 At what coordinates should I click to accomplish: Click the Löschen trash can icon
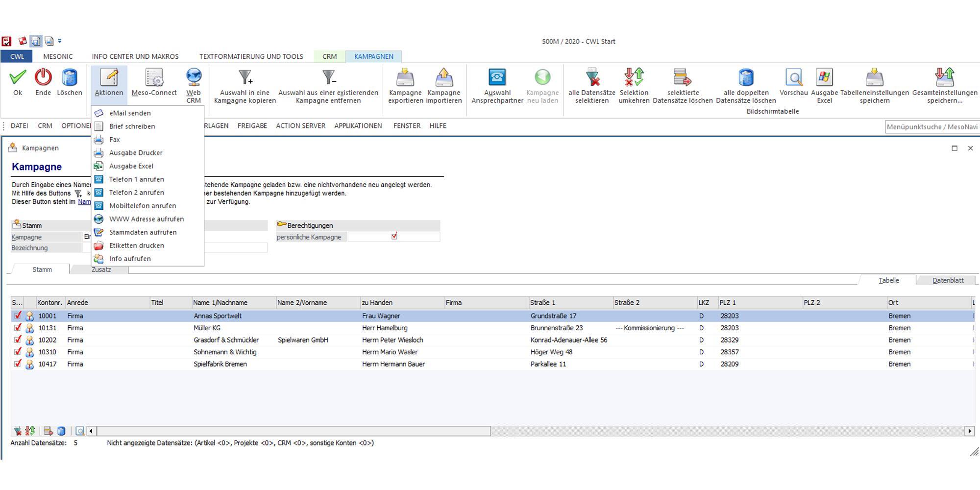tap(70, 77)
